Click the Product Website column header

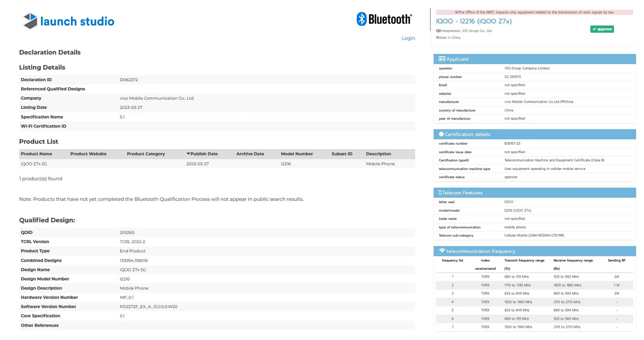[x=88, y=154]
